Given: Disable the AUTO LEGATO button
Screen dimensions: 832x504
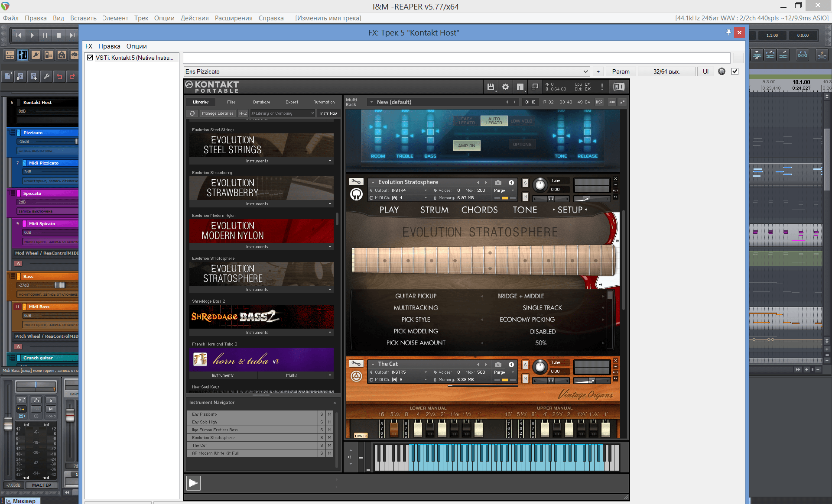Looking at the screenshot, I should (x=494, y=121).
